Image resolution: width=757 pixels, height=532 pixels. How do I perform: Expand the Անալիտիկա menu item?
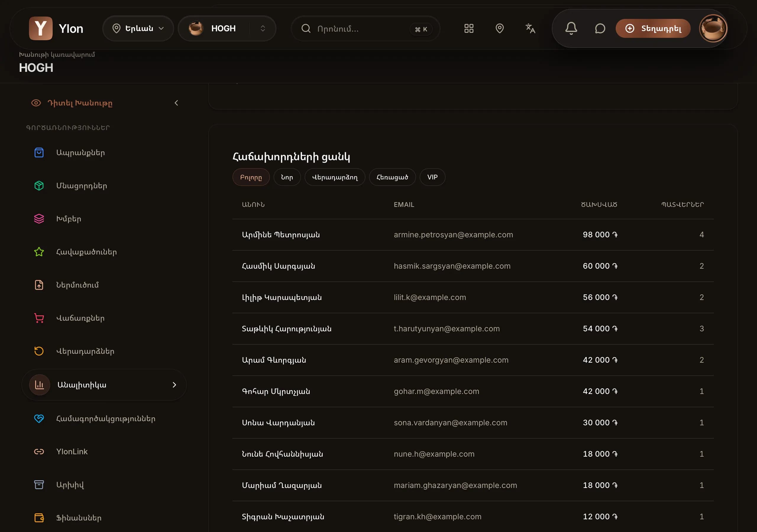click(104, 385)
